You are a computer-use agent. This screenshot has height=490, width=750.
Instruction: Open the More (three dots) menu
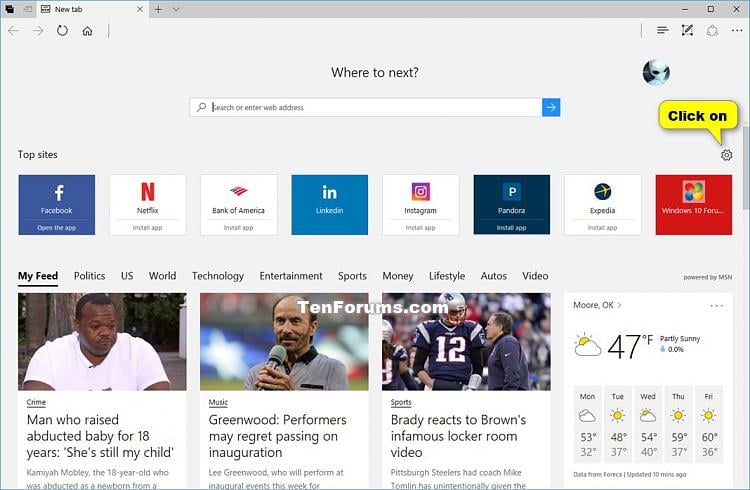click(737, 31)
